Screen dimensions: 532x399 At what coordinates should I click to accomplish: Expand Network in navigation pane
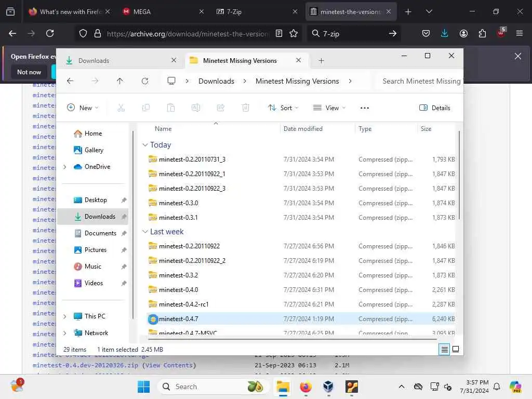65,333
